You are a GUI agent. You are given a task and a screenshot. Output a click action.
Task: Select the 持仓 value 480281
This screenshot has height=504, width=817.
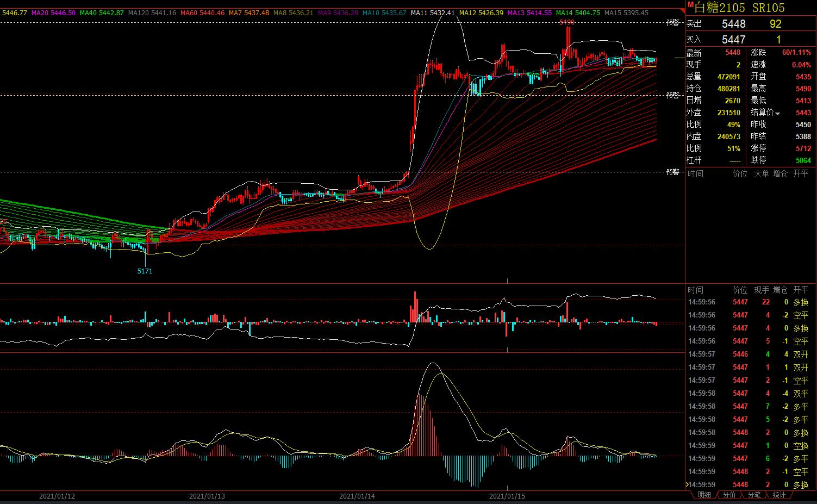[728, 89]
